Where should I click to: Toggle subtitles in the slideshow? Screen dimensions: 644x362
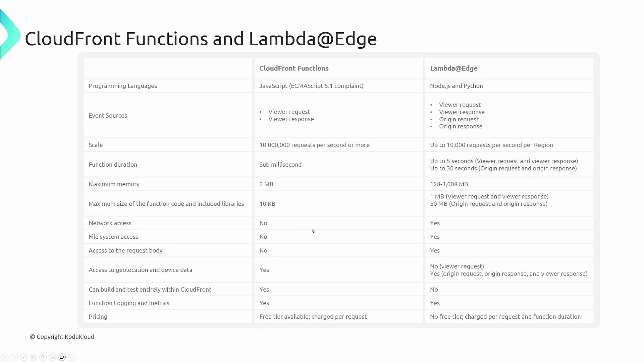(x=52, y=357)
